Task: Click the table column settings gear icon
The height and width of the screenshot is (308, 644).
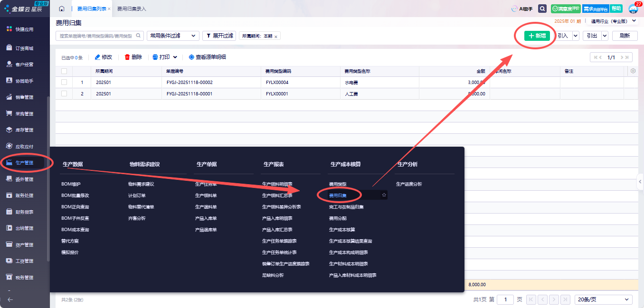Action: coord(633,71)
